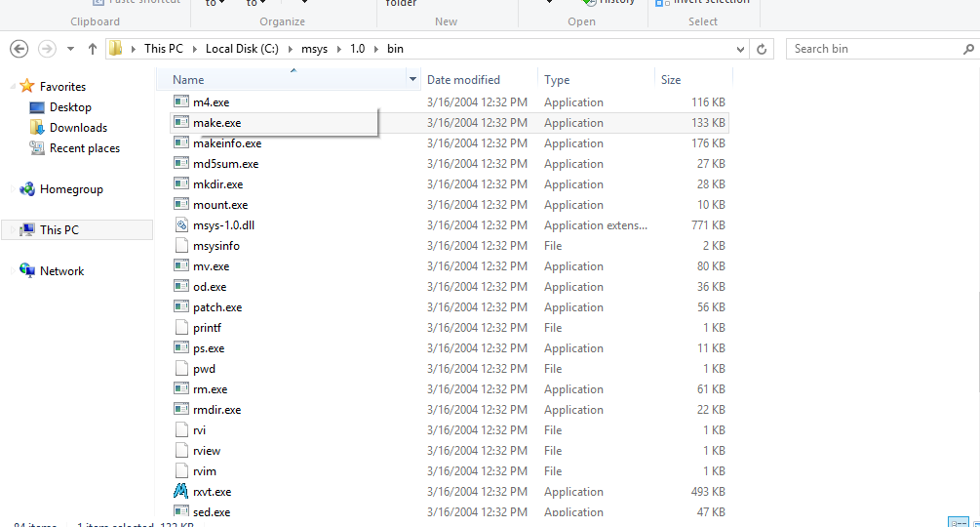Click the Up one level arrow
This screenshot has width=980, height=527.
click(x=93, y=49)
